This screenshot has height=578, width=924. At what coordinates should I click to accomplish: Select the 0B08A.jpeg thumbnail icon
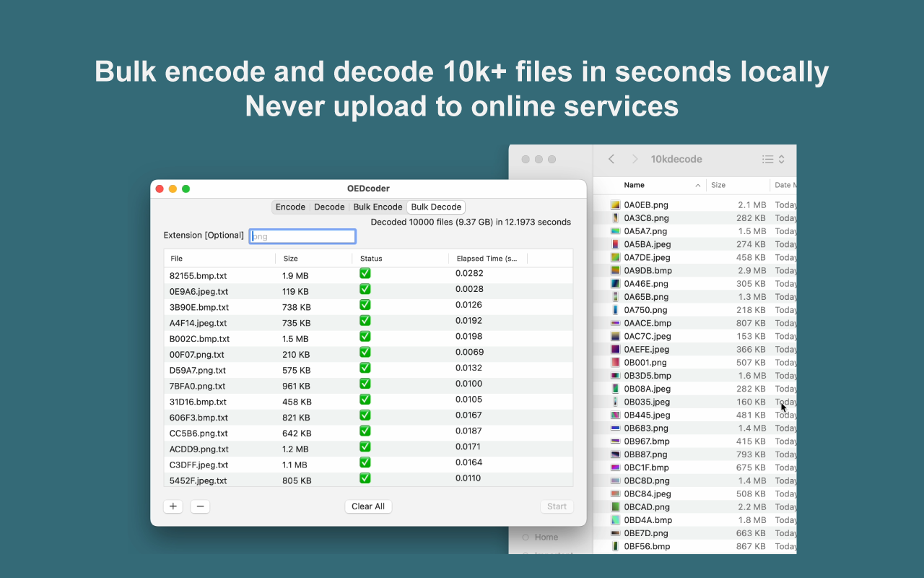click(x=616, y=389)
